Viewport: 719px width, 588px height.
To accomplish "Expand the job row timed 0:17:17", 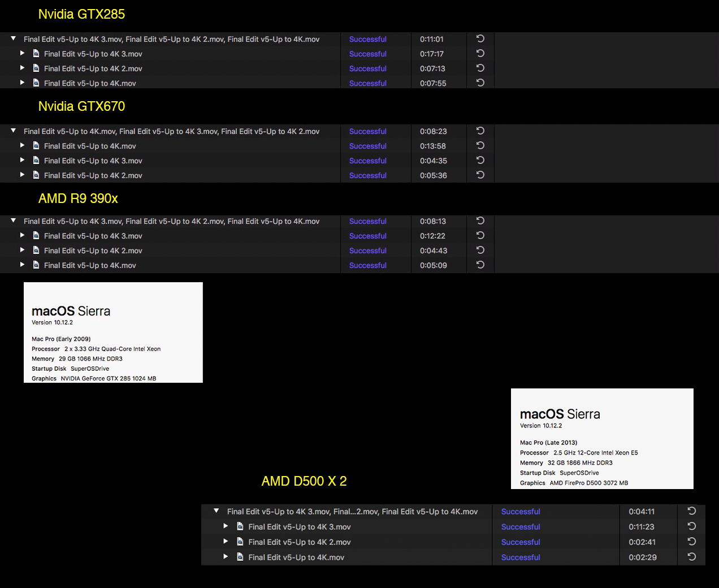I will pos(23,53).
